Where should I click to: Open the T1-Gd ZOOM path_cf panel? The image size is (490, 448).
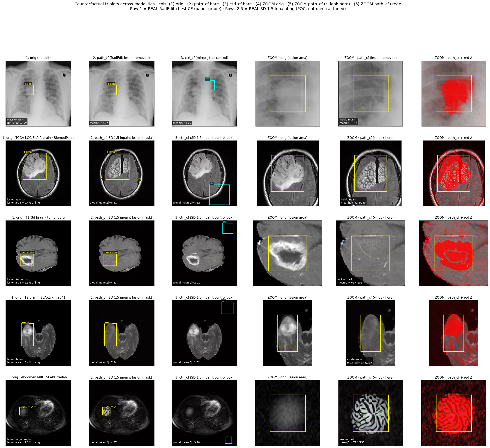(x=371, y=253)
